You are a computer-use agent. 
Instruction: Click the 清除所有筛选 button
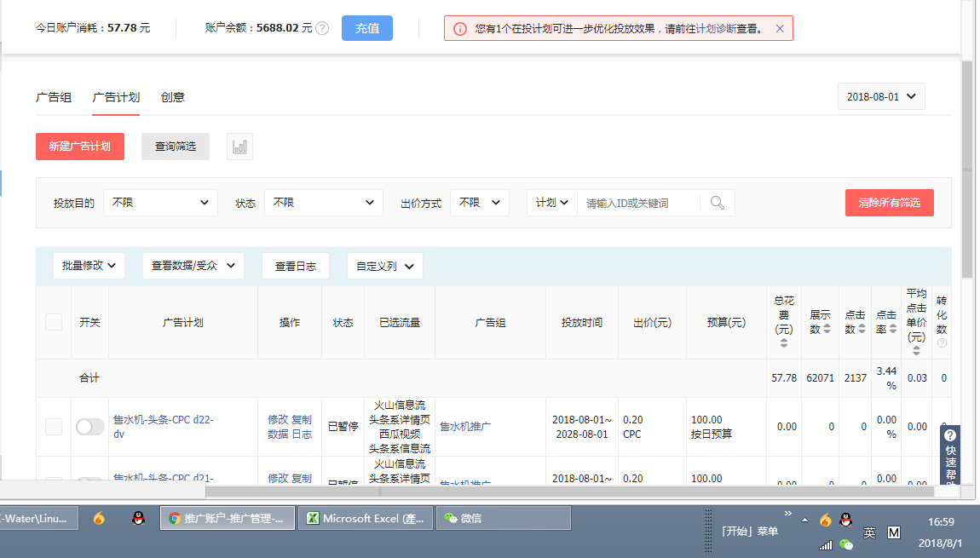tap(890, 203)
